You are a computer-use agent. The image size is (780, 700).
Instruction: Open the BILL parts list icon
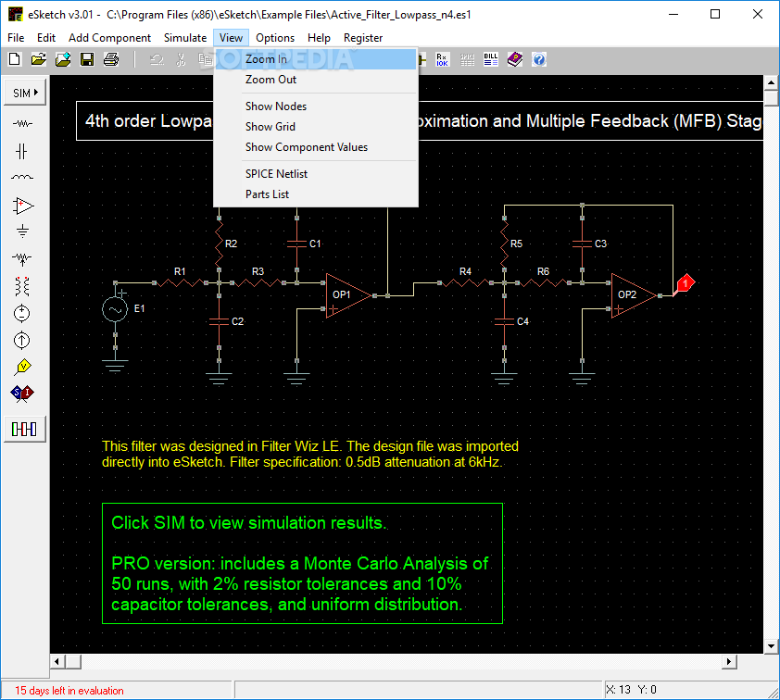tap(490, 59)
